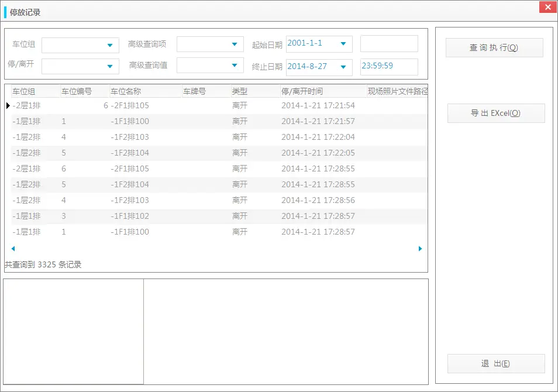Screen dimensions: 558x392
Task: Click the empty time field beside 起始日期
Action: click(388, 43)
